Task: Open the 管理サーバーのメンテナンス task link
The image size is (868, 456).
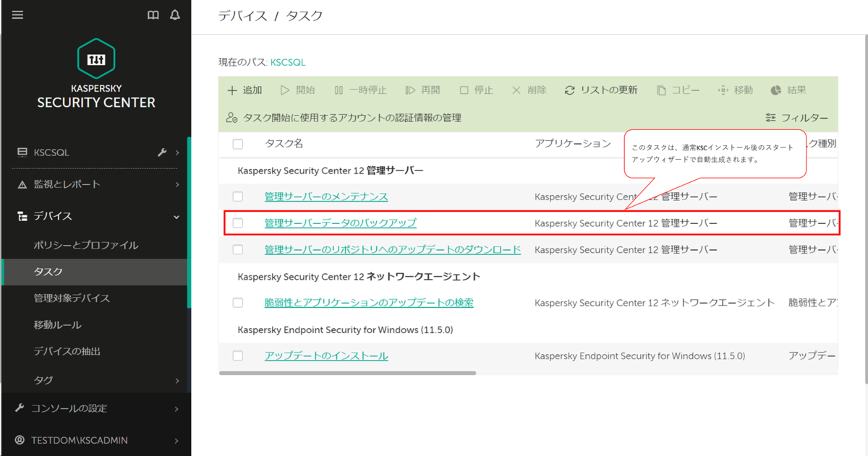Action: [x=326, y=197]
